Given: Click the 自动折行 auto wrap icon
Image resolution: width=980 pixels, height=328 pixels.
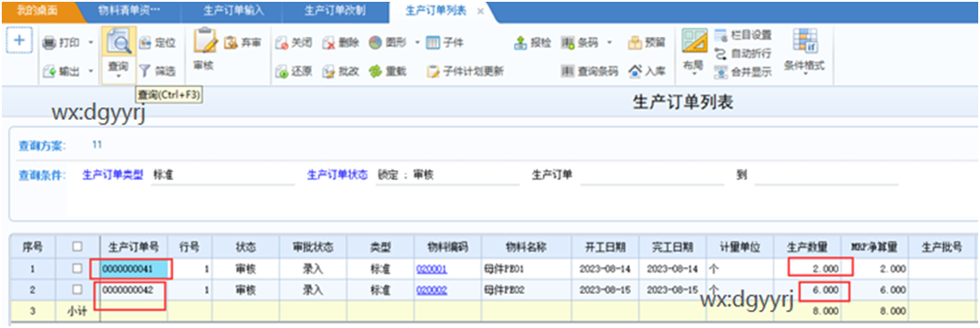Looking at the screenshot, I should pyautogui.click(x=721, y=53).
